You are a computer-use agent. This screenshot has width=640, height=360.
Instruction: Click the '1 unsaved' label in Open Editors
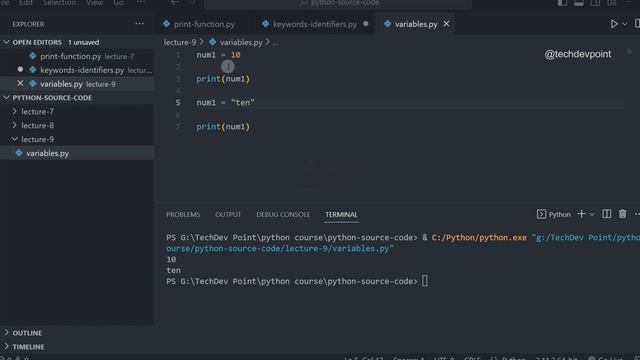[83, 42]
